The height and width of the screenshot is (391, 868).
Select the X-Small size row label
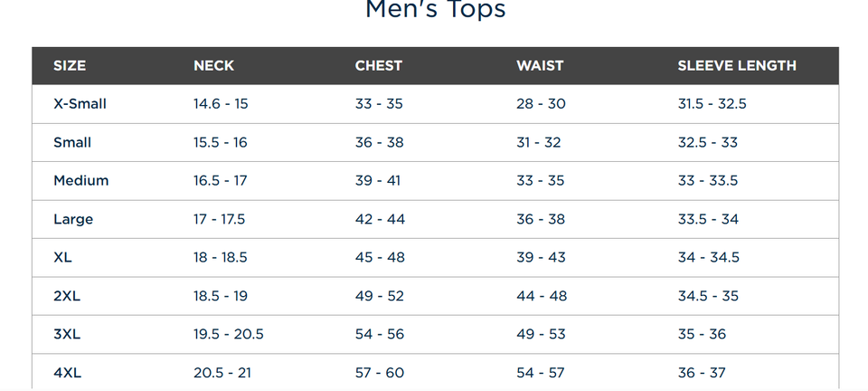(x=80, y=104)
